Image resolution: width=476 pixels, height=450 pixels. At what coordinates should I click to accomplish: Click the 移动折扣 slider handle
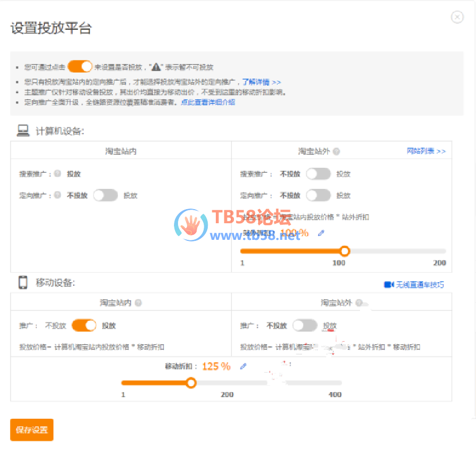click(191, 382)
